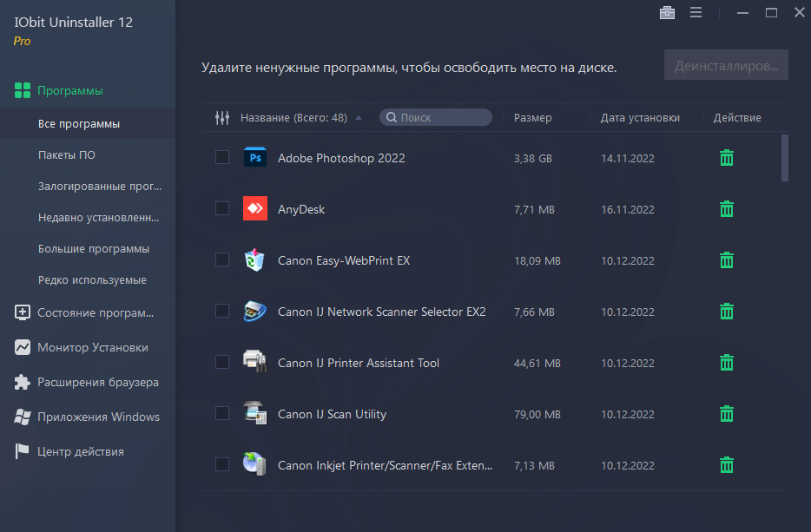This screenshot has width=811, height=532.
Task: Show Большие программы list
Action: click(x=94, y=249)
